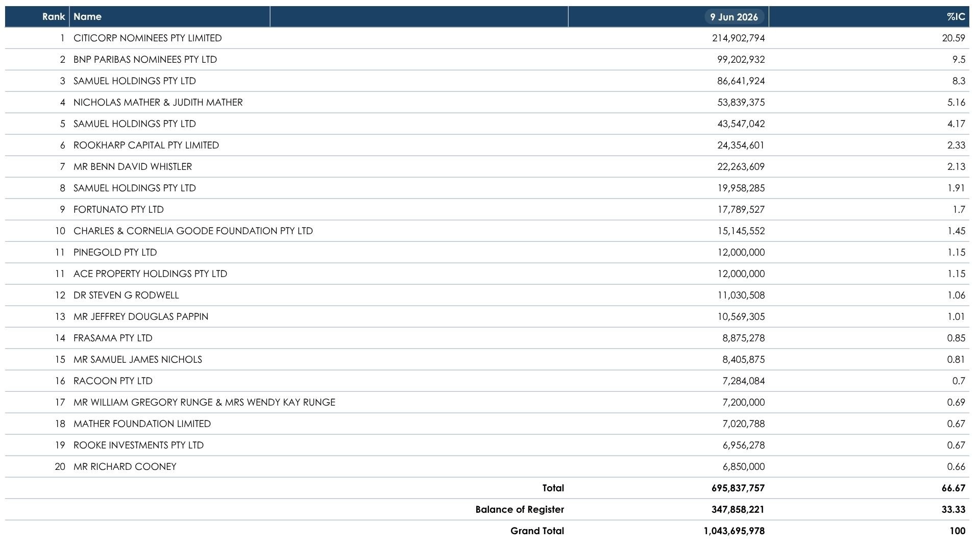The width and height of the screenshot is (980, 551).
Task: Select balance value 347,858,221
Action: pos(738,509)
